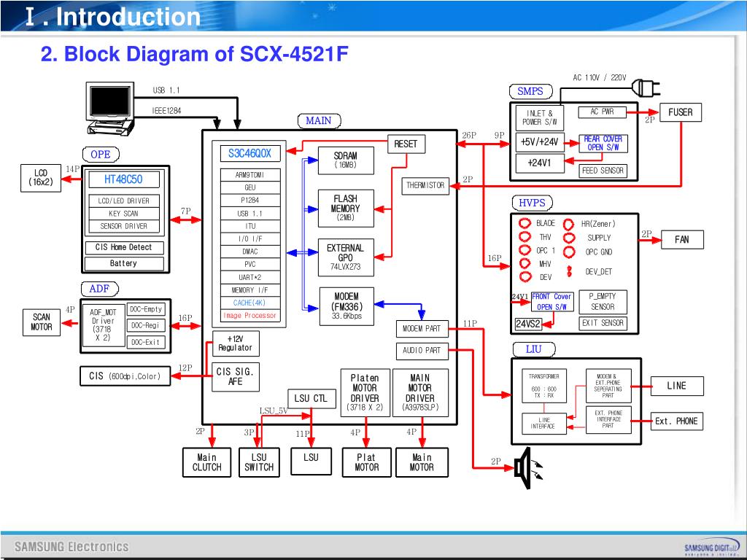This screenshot has width=747, height=560.
Task: Click the MAIN MOTOR DRIVER block
Action: point(420,392)
